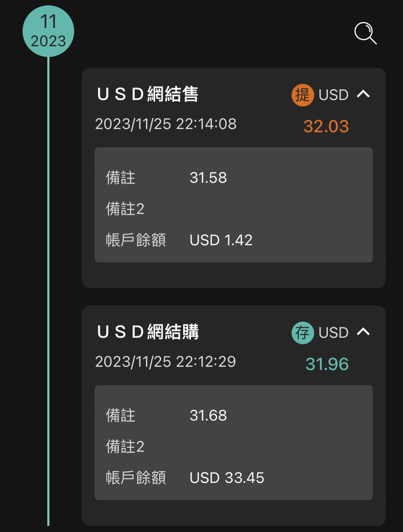This screenshot has width=403, height=532.
Task: Collapse the USD網結購 transaction details chevron
Action: click(x=363, y=332)
